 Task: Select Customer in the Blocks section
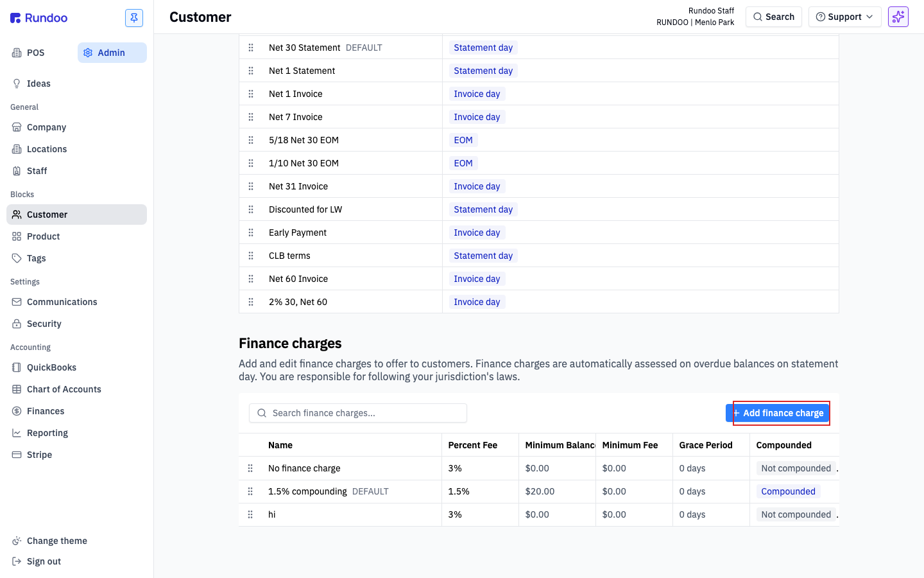(x=77, y=215)
